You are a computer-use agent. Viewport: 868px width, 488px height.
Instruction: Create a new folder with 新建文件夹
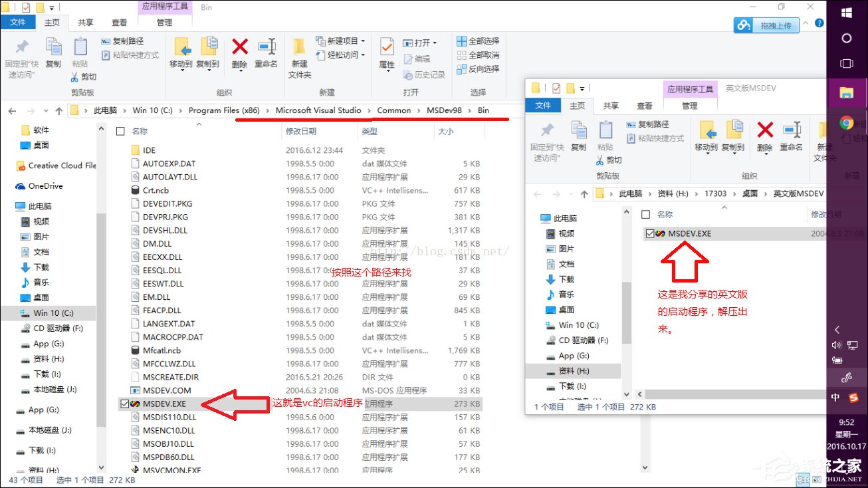(298, 57)
